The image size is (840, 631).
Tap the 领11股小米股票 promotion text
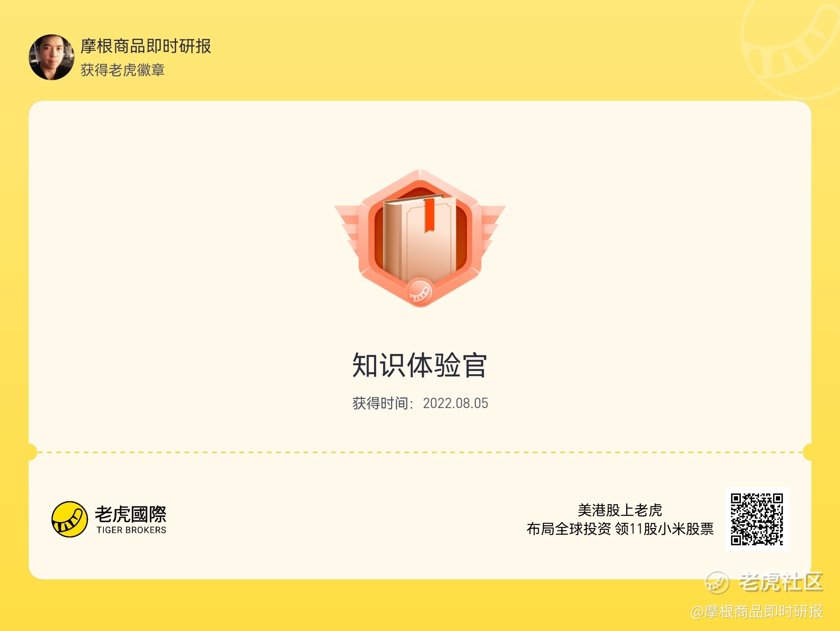click(664, 529)
